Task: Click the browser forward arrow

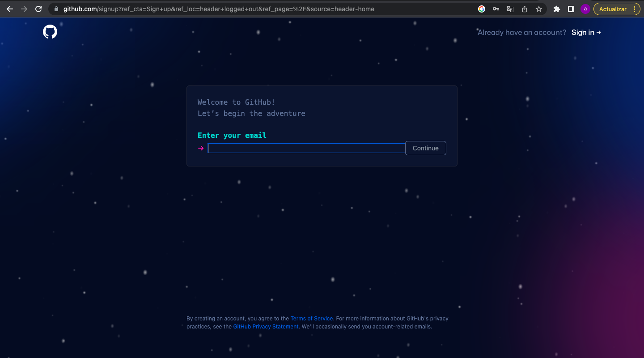Action: click(24, 9)
